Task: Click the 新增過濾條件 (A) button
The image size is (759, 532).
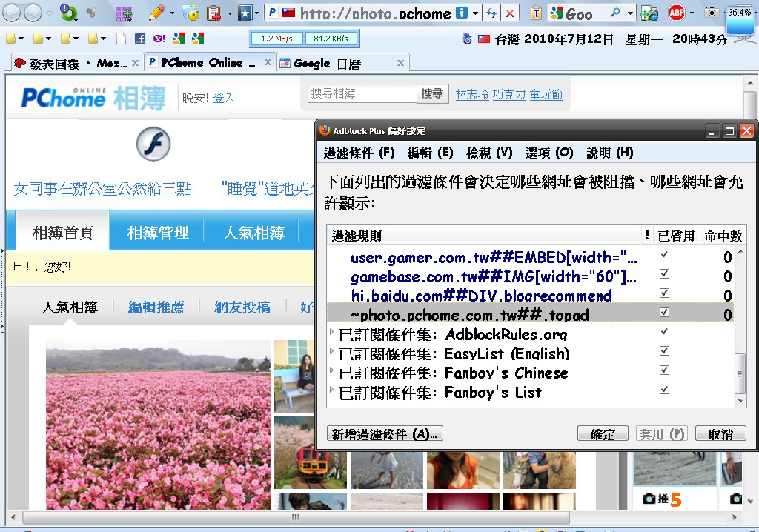Action: (385, 433)
